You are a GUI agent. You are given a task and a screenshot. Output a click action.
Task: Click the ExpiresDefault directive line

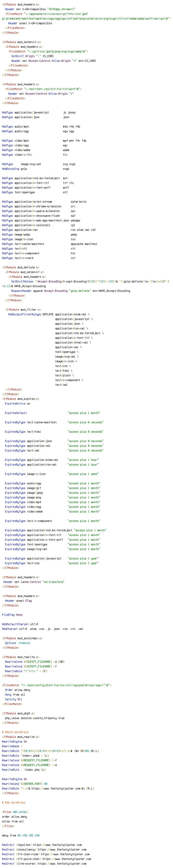53,413
